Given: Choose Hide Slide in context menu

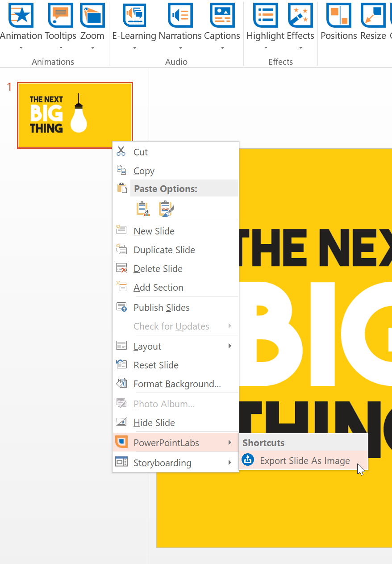Looking at the screenshot, I should pos(154,422).
